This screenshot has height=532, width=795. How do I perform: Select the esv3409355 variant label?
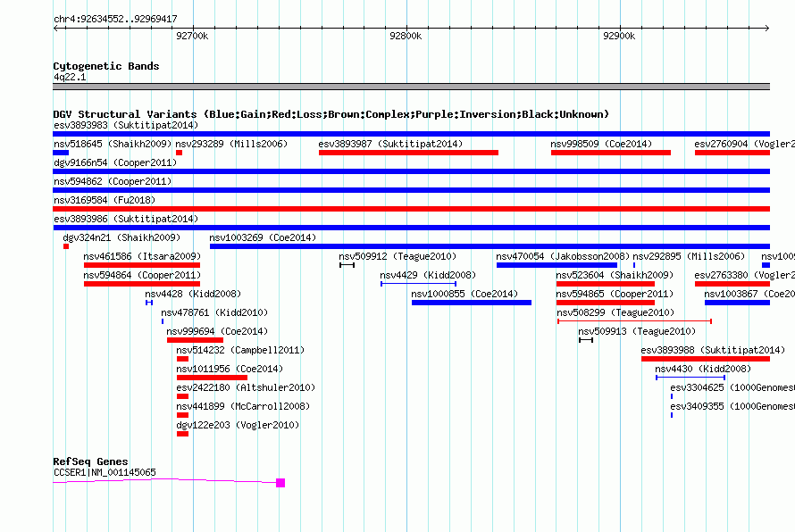coord(732,406)
